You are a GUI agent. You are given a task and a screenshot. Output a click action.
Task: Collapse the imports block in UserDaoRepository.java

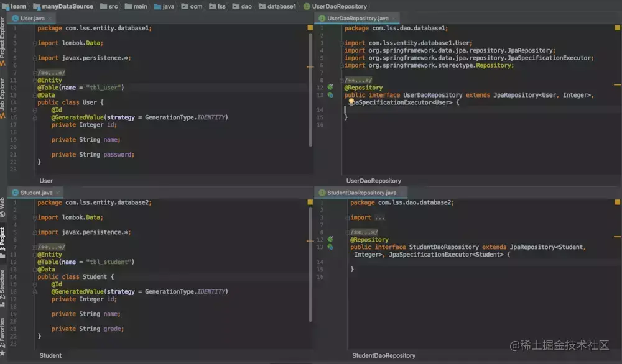click(x=341, y=43)
